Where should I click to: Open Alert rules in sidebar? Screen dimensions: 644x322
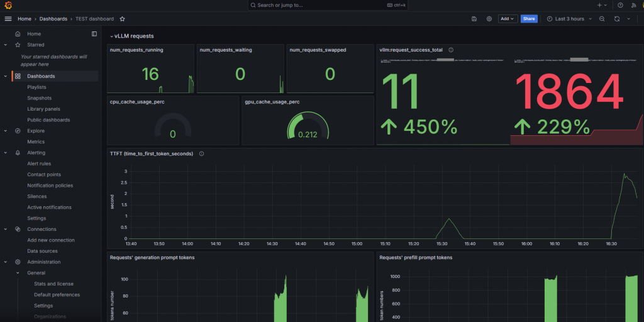[x=39, y=164]
